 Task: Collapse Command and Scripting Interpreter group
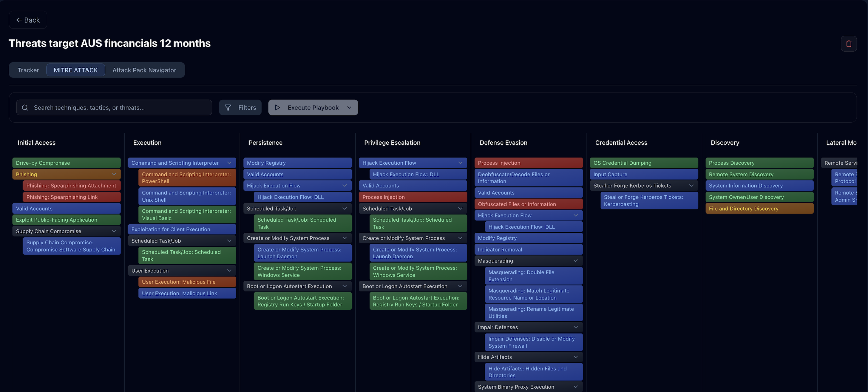tap(229, 163)
